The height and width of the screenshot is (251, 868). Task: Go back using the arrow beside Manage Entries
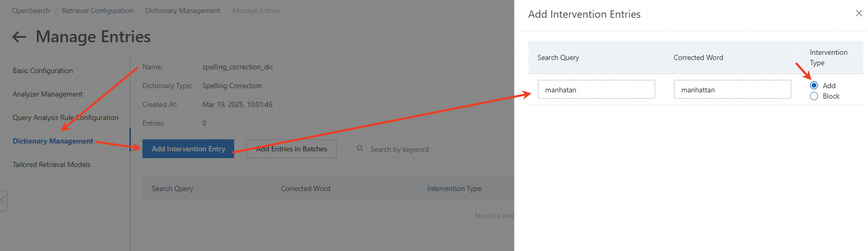(x=19, y=37)
